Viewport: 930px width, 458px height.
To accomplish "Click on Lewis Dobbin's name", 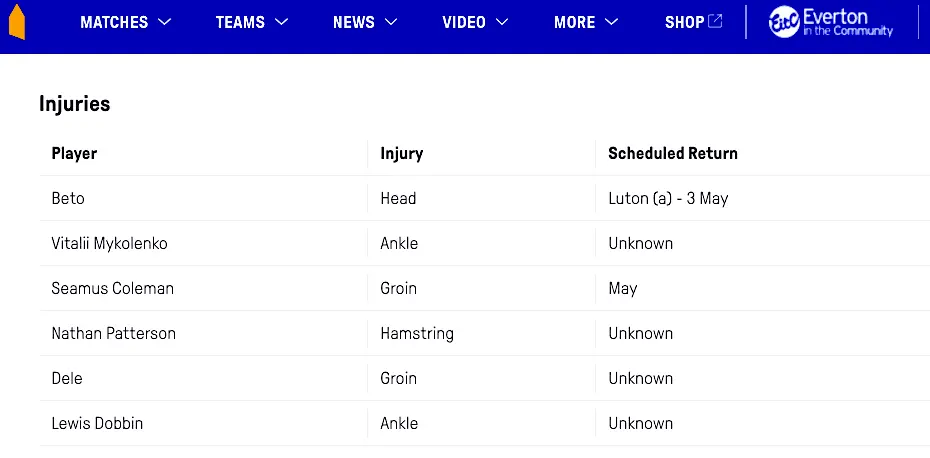I will 97,423.
